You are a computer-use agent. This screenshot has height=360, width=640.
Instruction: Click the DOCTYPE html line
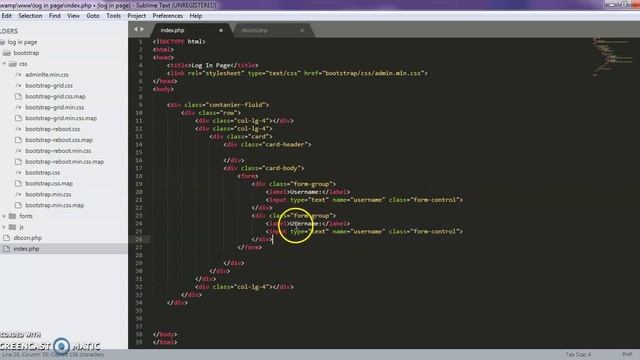[x=179, y=42]
